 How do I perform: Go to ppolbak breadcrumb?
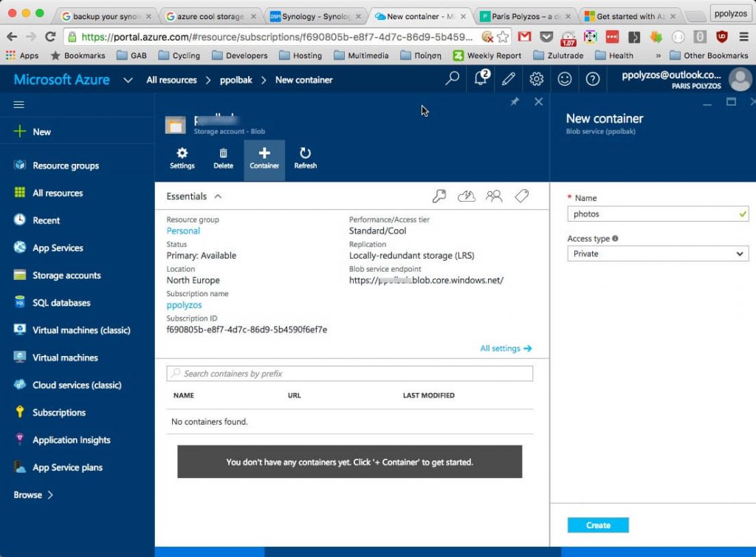click(x=236, y=80)
